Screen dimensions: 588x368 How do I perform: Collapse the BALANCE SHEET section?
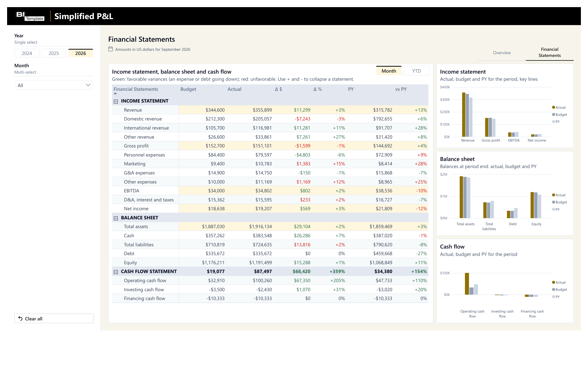116,218
